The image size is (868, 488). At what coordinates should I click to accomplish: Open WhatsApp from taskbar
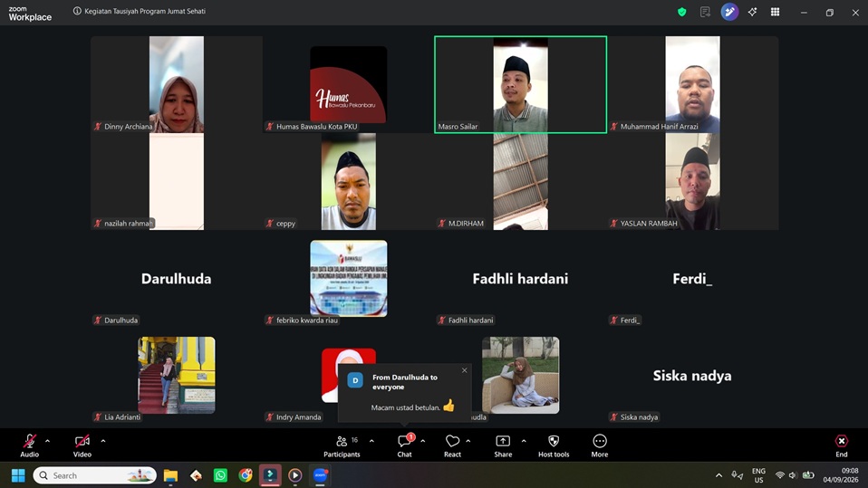[x=220, y=475]
